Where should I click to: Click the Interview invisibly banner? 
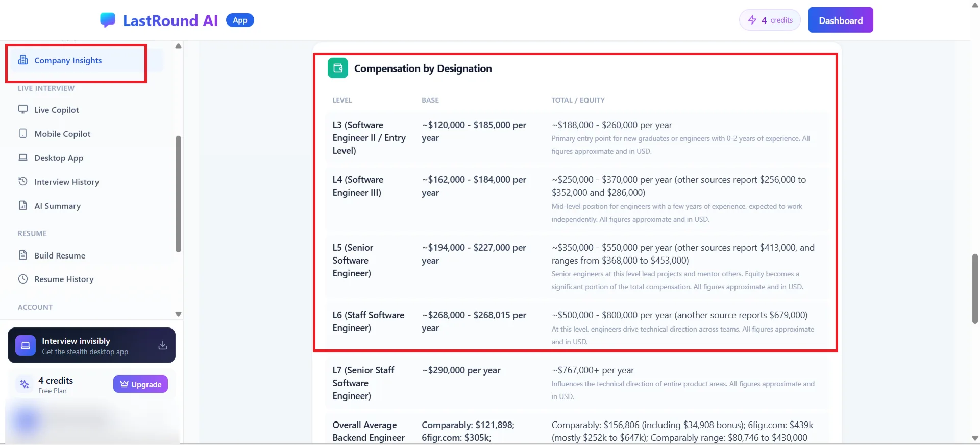click(91, 345)
